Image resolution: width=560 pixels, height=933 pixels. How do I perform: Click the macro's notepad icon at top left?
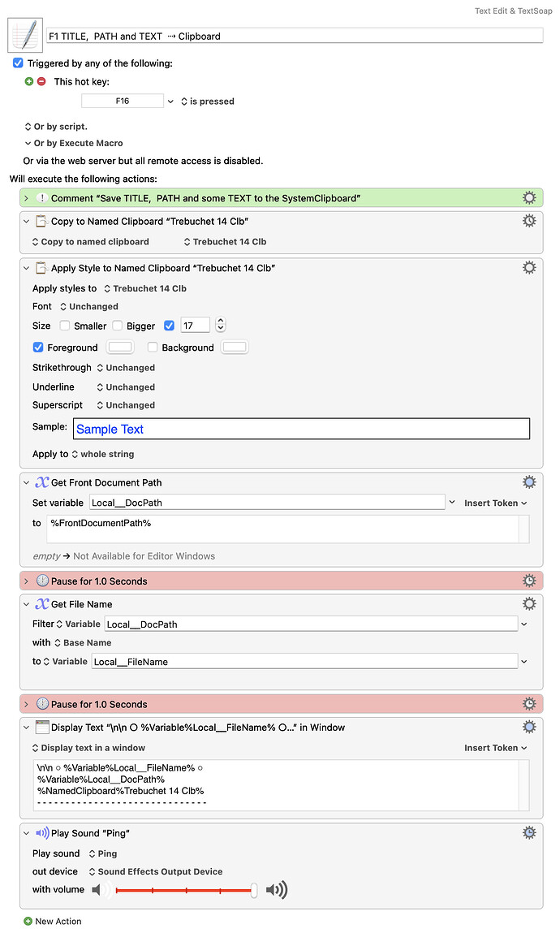[24, 32]
